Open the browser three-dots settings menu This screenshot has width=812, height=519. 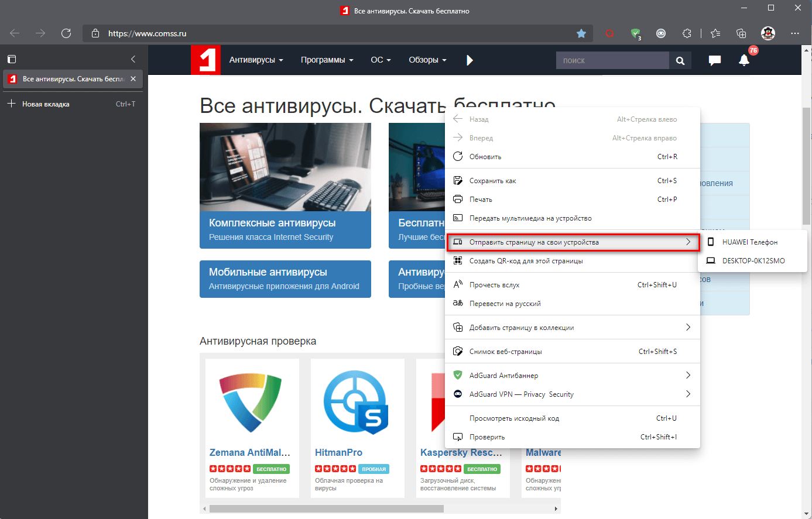tap(794, 33)
